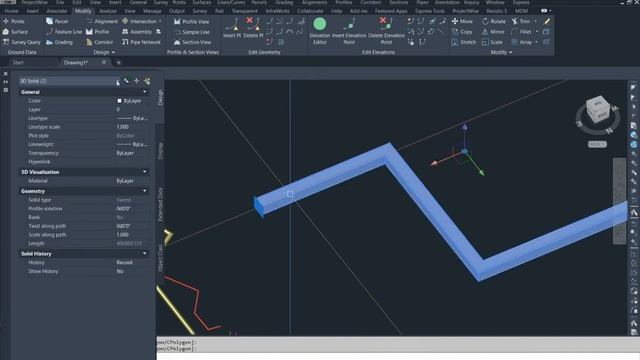Click Insert Elevation Point
The height and width of the screenshot is (360, 640).
[x=349, y=31]
